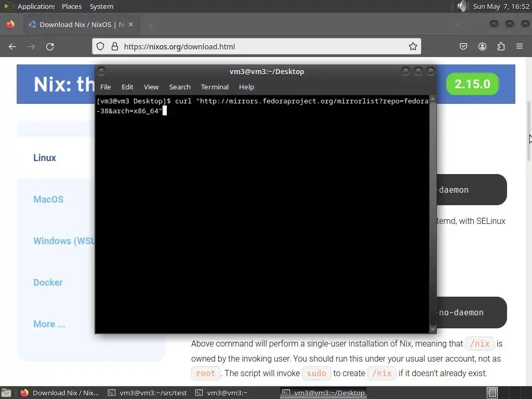Open terminal Edit menu

click(127, 87)
